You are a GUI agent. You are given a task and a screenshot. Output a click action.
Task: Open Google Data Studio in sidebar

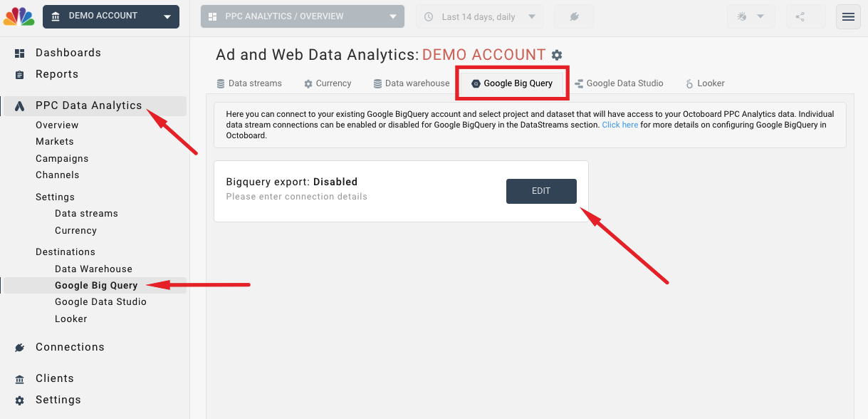pos(100,301)
